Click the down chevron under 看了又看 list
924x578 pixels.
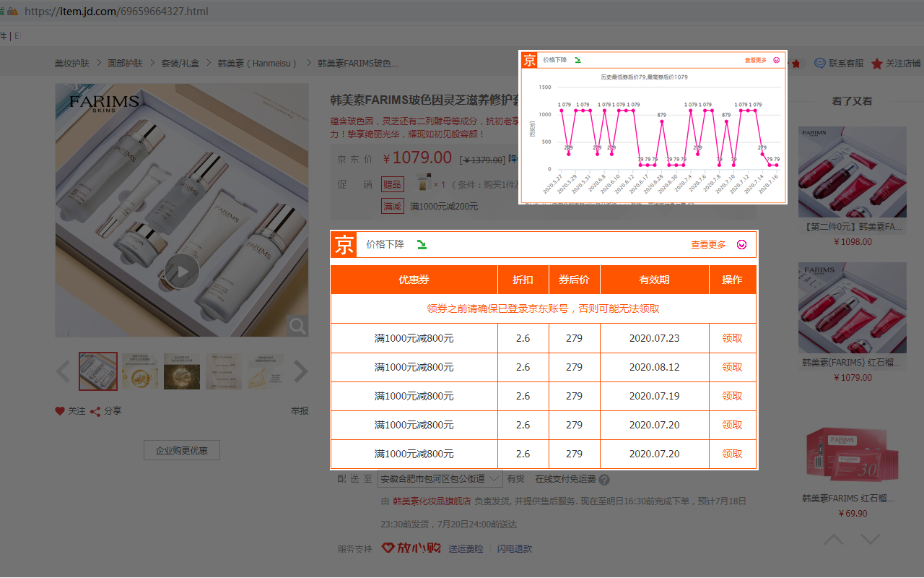pos(871,539)
